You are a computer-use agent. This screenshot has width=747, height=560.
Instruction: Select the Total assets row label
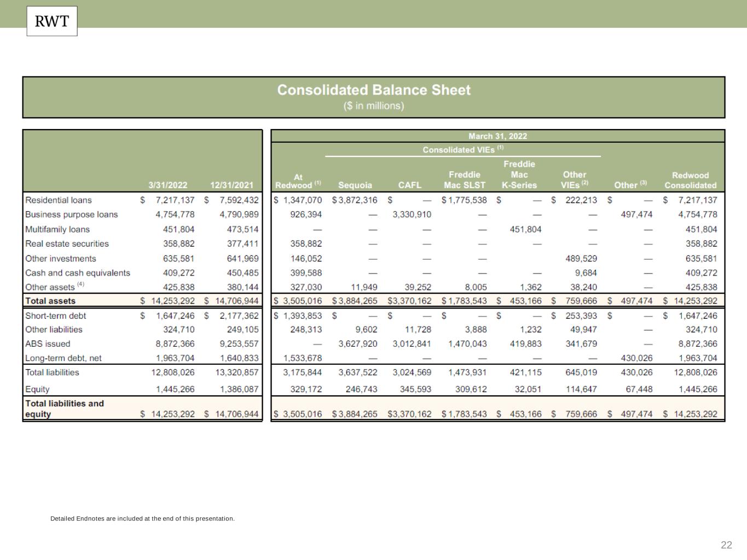(x=50, y=301)
